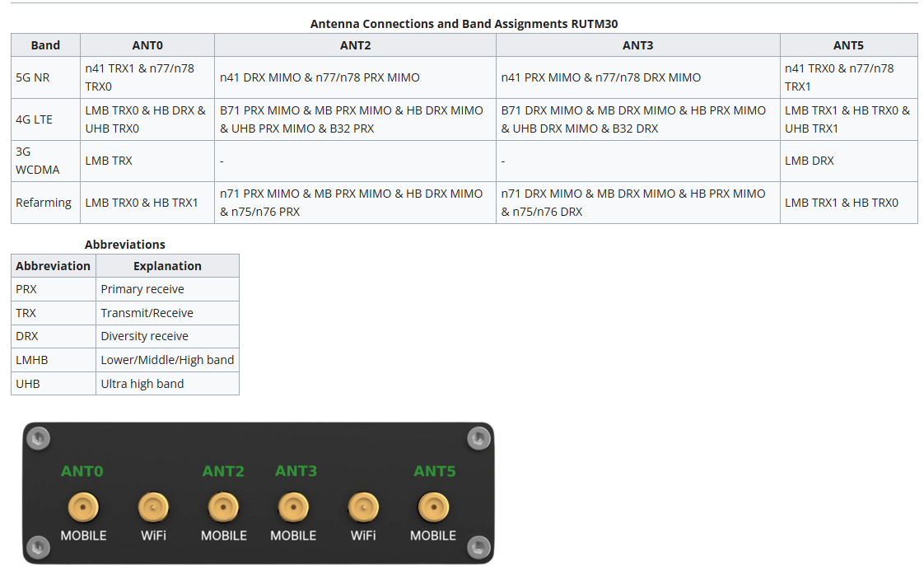Click the gold connector under ANT0 label
This screenshot has height=570, width=924.
pos(83,507)
